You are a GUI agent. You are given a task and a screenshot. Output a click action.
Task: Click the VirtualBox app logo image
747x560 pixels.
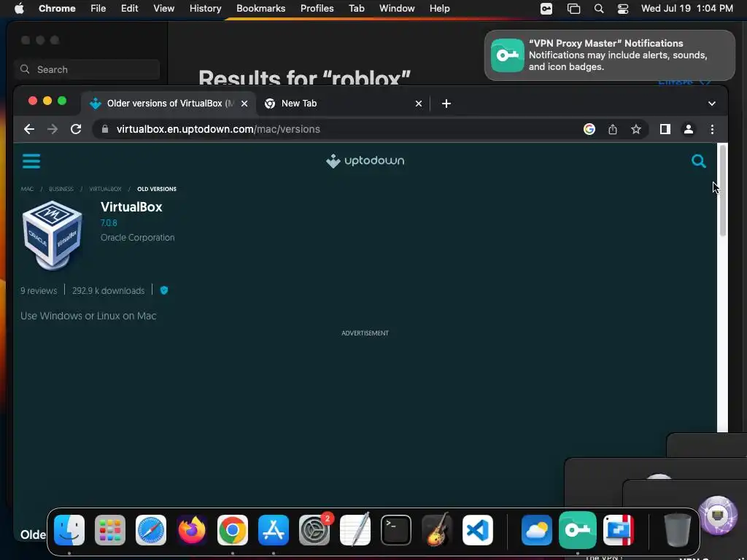(53, 235)
